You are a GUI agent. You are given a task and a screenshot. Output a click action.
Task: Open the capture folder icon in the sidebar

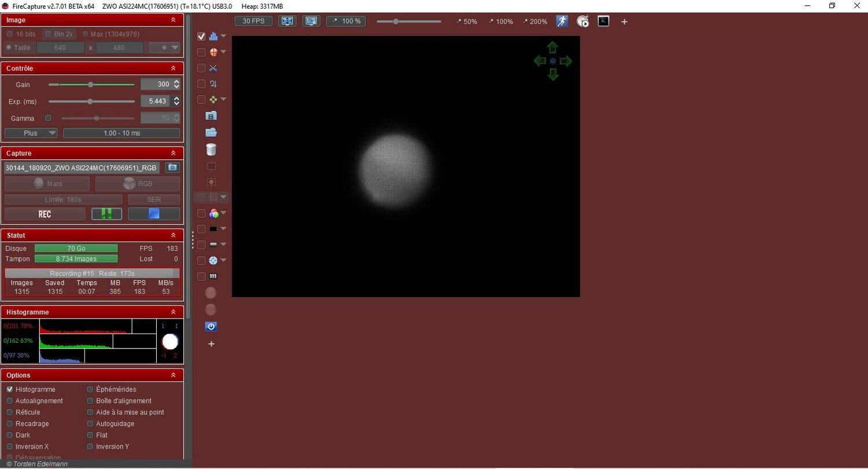tap(211, 132)
